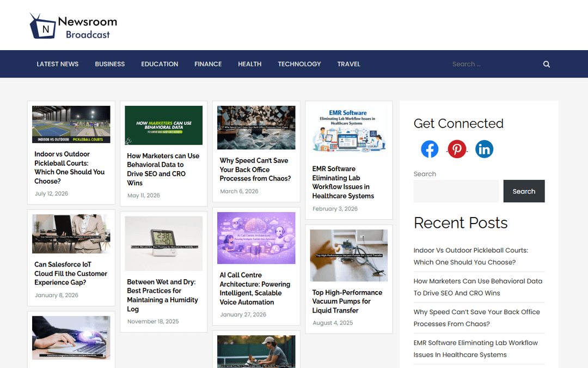Click the date July 12, 2026
Screen dimensions: 588x368
pos(51,194)
